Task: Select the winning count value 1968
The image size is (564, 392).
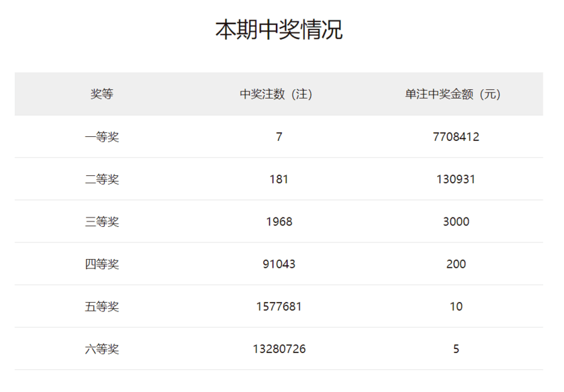Action: [279, 222]
